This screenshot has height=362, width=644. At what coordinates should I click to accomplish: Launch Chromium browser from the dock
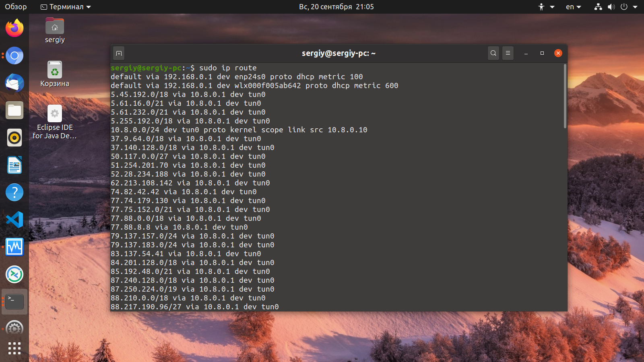[x=14, y=56]
